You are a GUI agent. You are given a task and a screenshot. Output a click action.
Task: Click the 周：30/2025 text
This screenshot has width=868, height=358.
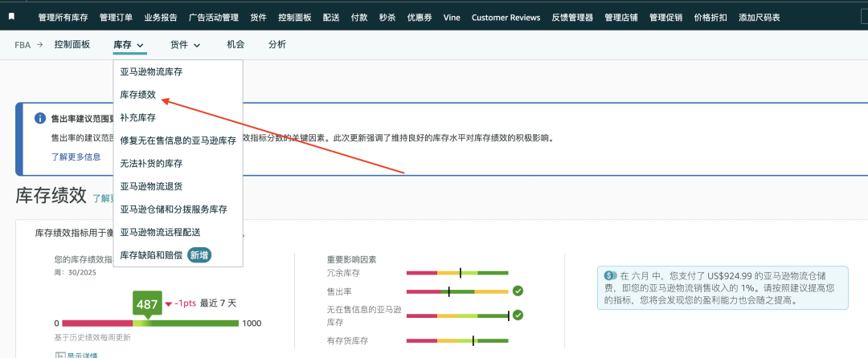[76, 272]
